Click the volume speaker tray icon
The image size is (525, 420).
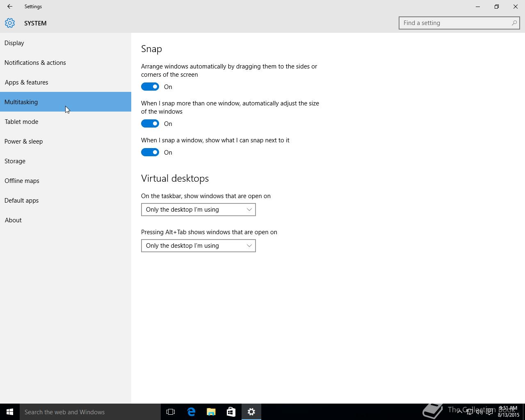(479, 412)
